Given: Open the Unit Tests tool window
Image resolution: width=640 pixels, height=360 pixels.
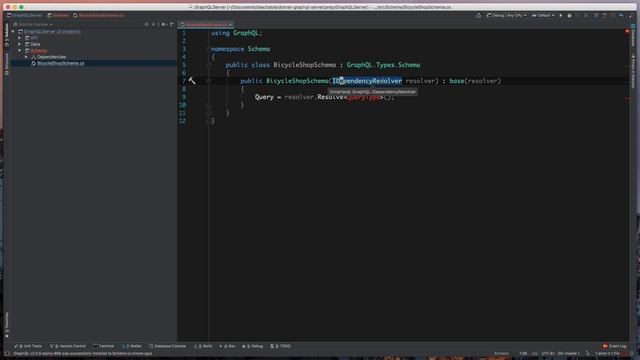Looking at the screenshot, I should click(28, 346).
